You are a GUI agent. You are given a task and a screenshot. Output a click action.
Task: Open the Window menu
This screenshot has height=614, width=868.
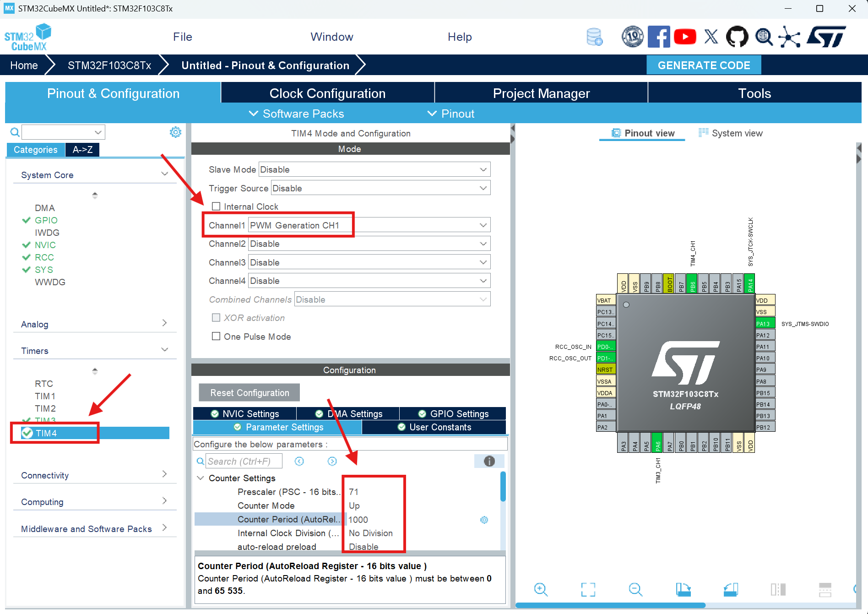click(332, 37)
